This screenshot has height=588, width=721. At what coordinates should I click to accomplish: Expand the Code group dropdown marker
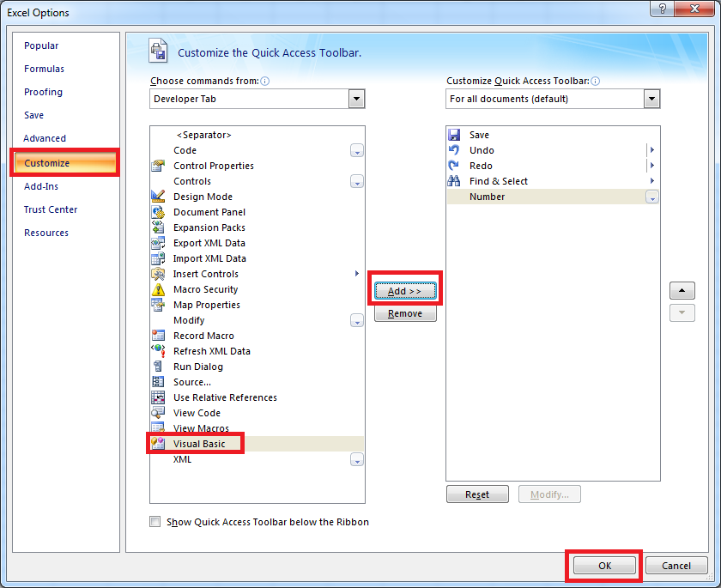tap(357, 150)
